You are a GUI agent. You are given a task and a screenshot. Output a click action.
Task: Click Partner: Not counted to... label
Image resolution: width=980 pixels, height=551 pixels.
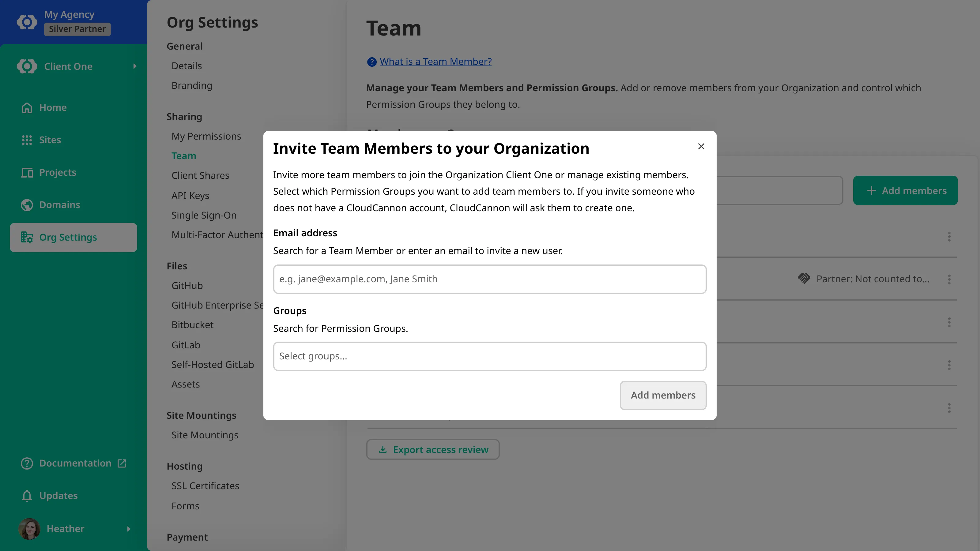pos(873,279)
